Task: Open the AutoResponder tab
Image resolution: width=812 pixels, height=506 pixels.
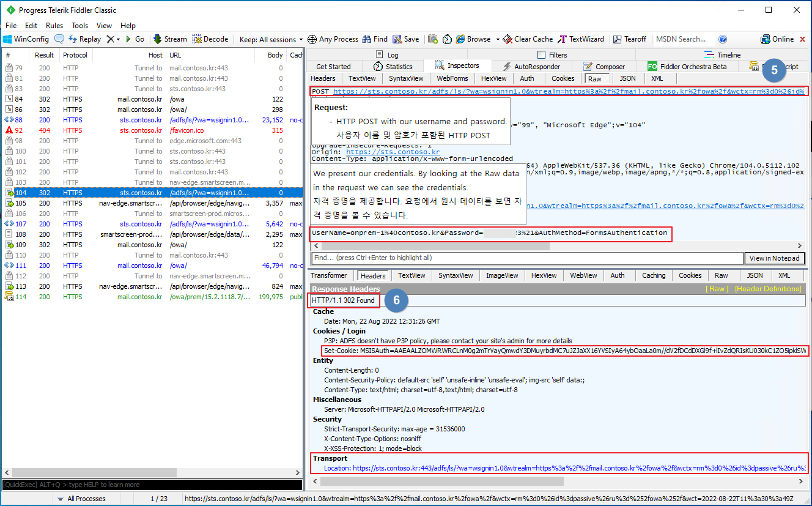Action: coord(531,67)
